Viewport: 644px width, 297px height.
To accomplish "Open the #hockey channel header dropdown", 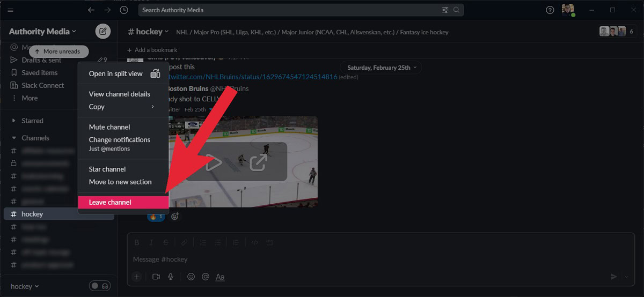I will 148,32.
